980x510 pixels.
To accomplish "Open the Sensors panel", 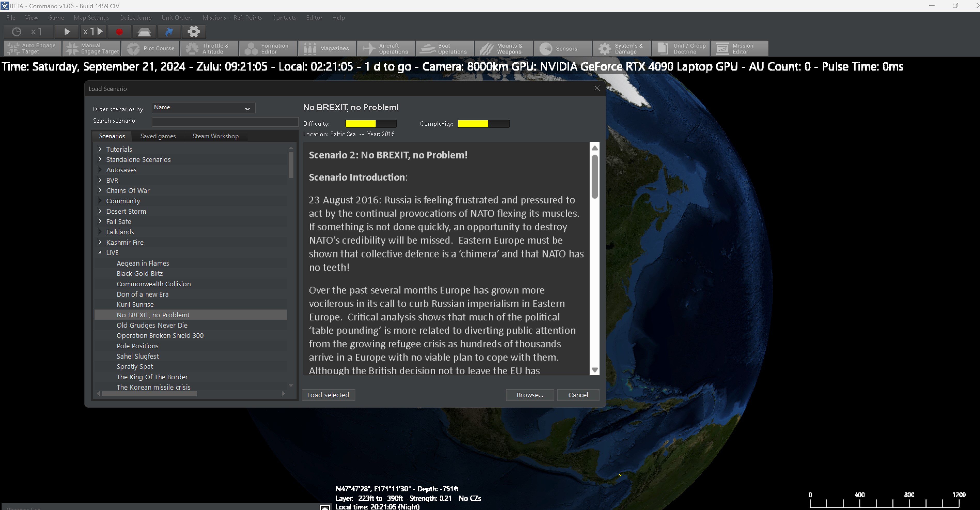I will coord(563,48).
